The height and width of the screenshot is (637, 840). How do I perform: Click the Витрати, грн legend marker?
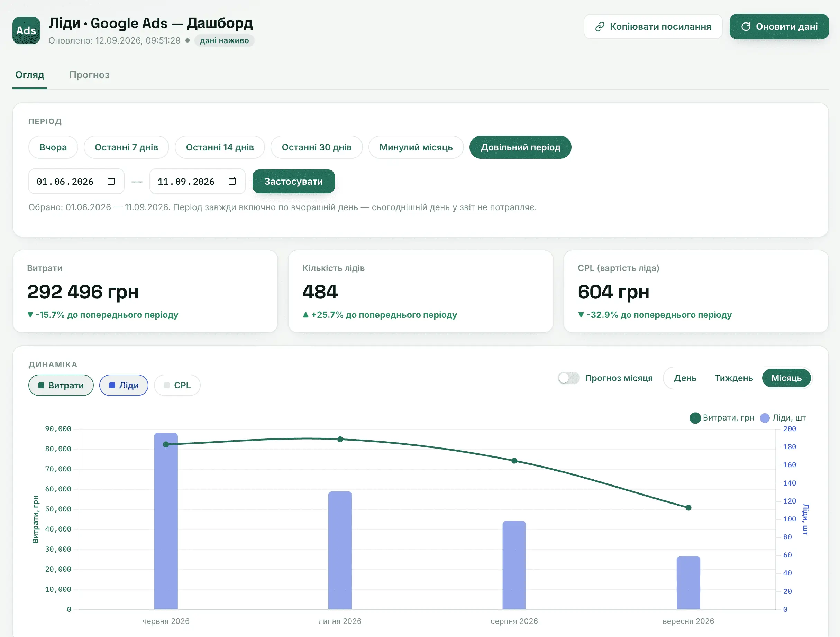[695, 418]
